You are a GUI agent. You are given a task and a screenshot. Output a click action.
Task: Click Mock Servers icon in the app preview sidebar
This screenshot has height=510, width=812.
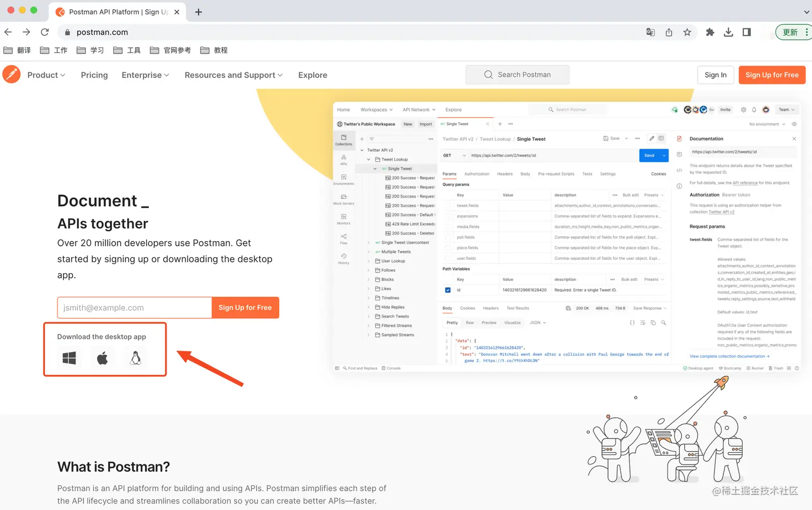click(344, 199)
